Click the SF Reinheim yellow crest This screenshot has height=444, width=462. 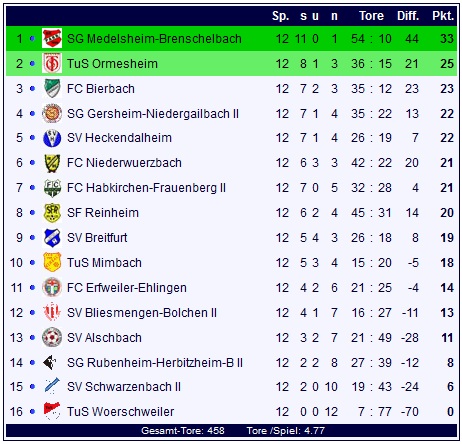pos(52,213)
